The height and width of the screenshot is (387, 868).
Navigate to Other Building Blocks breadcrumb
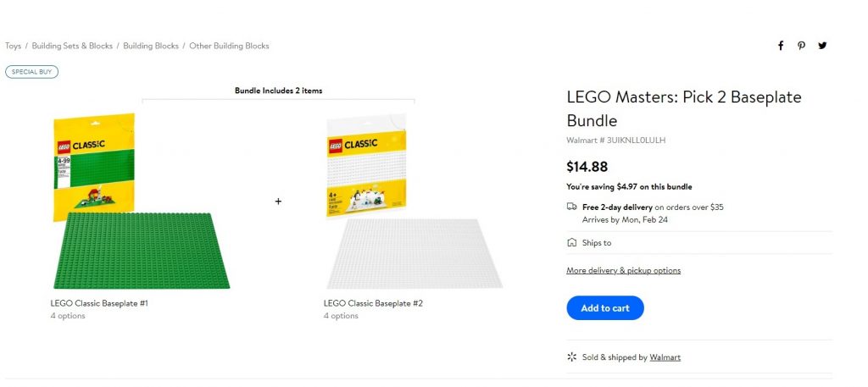(x=229, y=46)
